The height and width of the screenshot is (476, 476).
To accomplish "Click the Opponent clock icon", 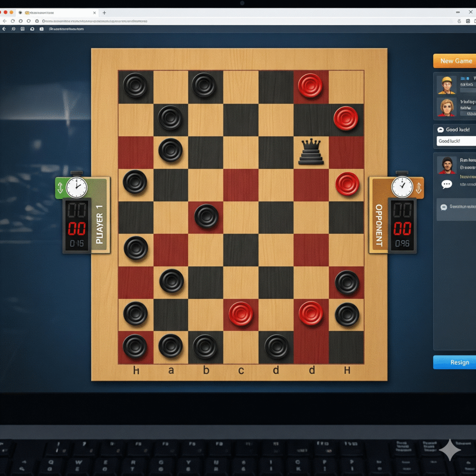I will click(x=402, y=187).
